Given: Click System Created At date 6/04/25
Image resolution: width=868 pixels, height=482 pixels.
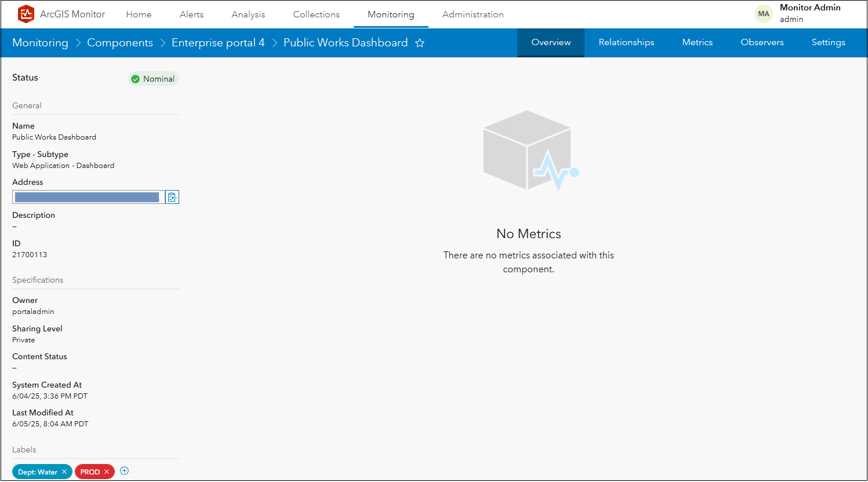Looking at the screenshot, I should [50, 396].
